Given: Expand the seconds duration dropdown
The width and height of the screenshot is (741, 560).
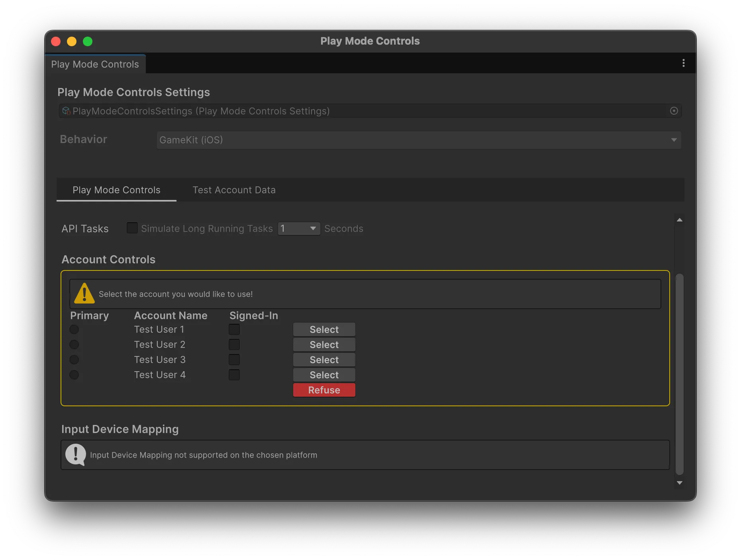Looking at the screenshot, I should 299,229.
